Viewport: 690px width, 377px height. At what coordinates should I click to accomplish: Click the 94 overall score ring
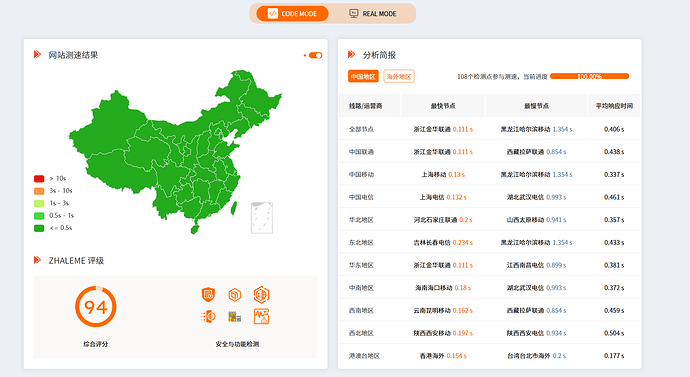[x=95, y=307]
